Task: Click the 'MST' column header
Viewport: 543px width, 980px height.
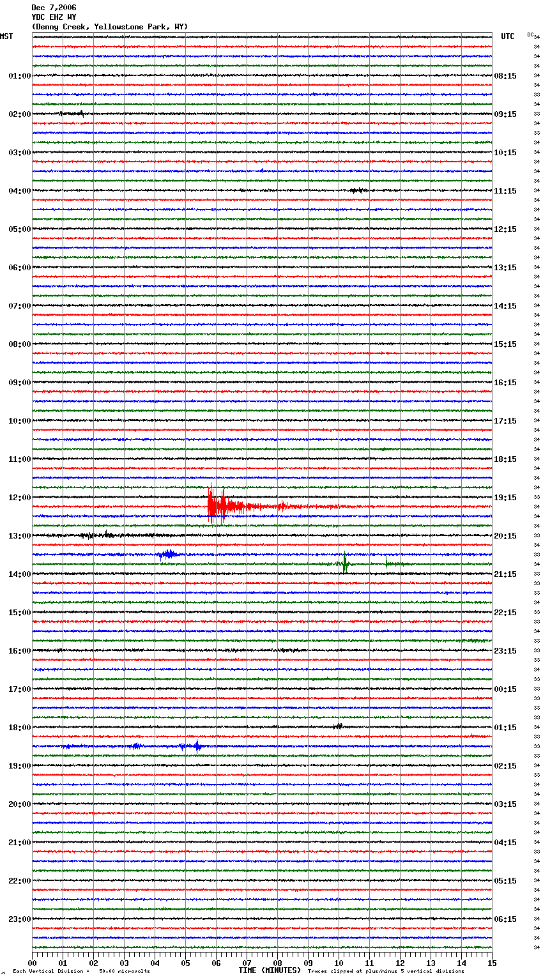Action: click(6, 36)
